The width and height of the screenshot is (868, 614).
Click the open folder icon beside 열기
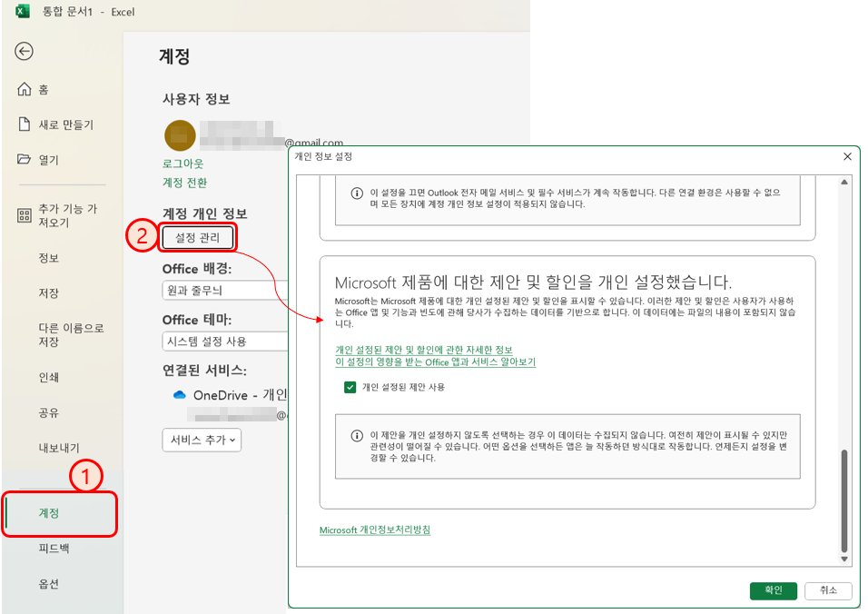24,160
